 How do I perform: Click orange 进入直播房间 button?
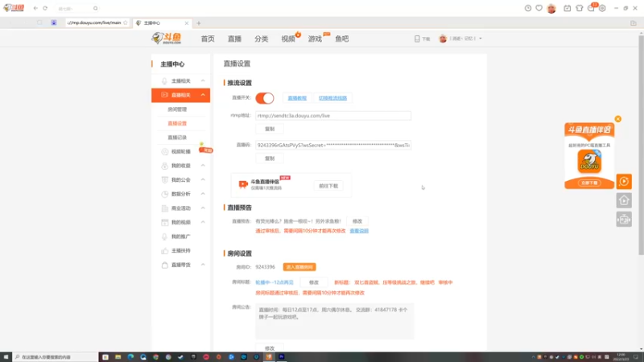299,267
